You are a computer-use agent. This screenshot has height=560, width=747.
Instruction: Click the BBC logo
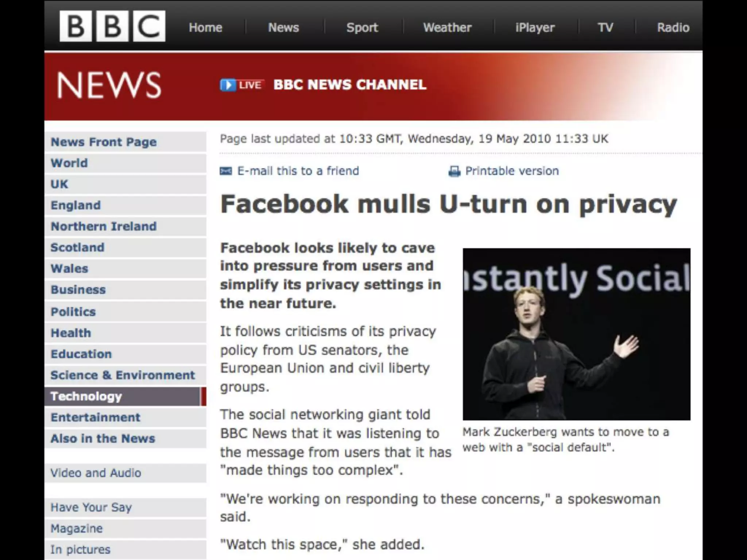(112, 26)
